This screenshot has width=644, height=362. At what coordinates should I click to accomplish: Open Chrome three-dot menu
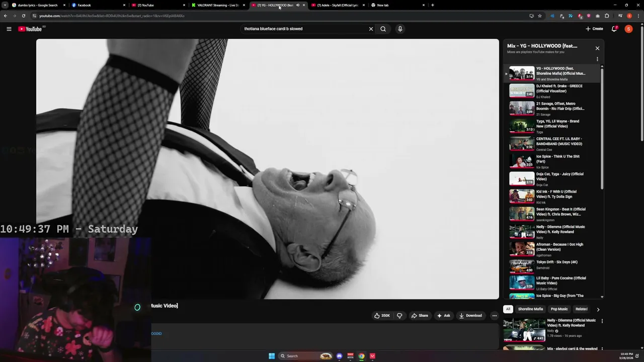638,16
